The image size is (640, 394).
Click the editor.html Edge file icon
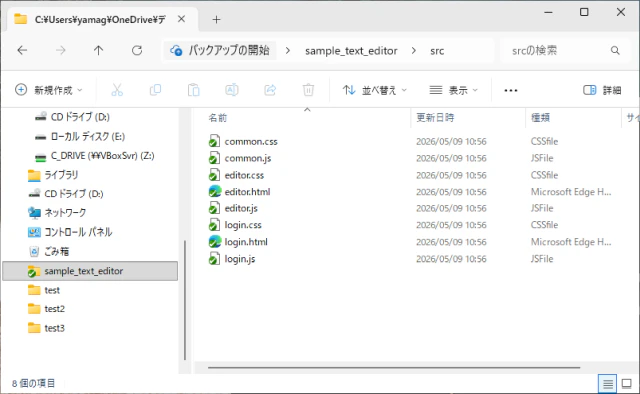[x=215, y=191]
